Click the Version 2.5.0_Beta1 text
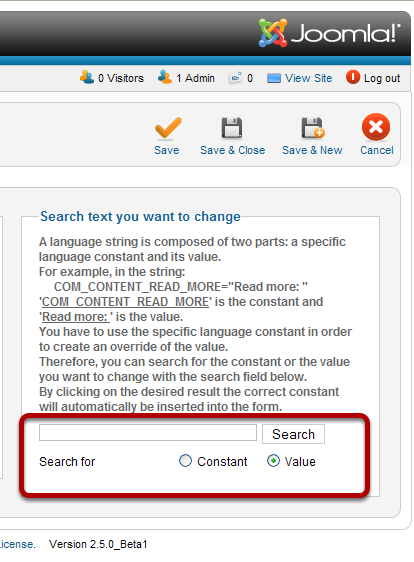This screenshot has height=562, width=414. point(98,544)
